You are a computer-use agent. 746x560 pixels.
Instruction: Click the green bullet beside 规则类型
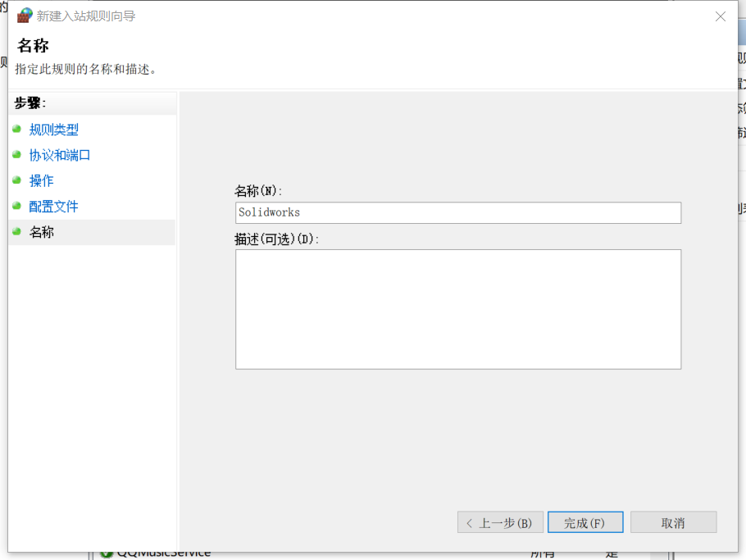[16, 129]
